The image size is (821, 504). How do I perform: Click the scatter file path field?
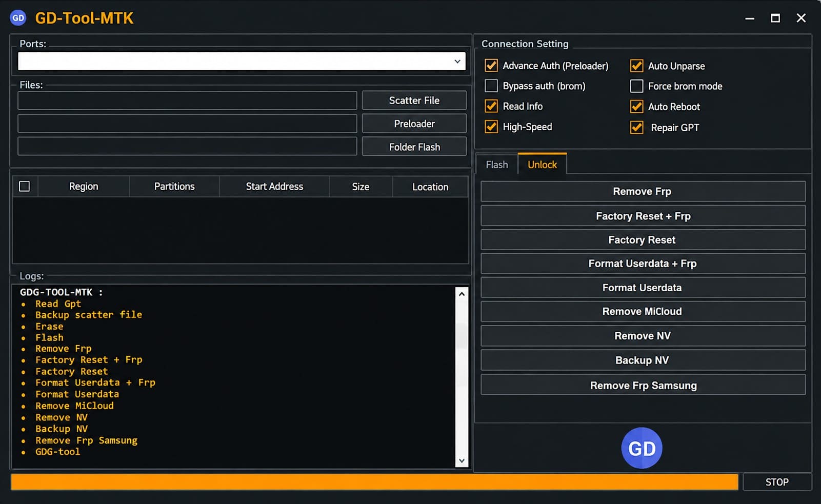187,100
